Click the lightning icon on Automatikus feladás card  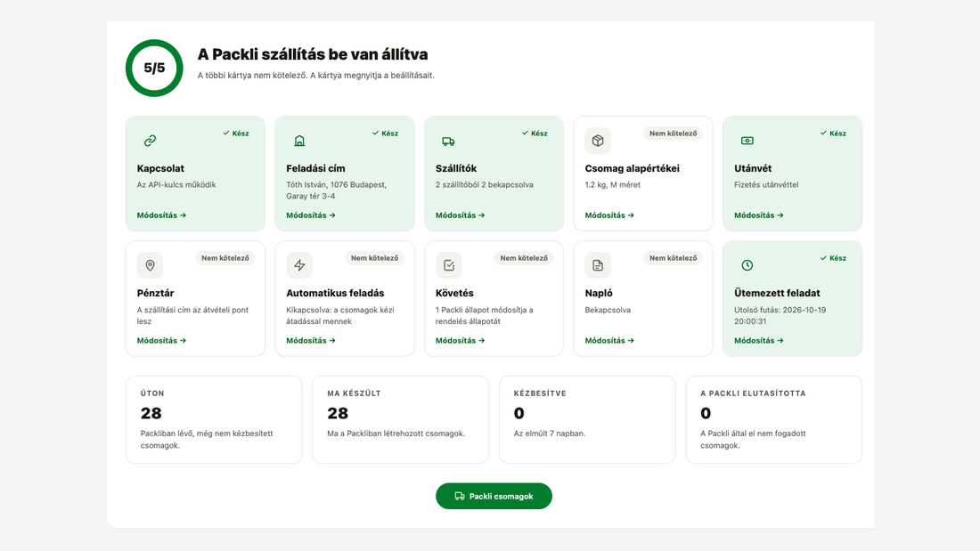point(299,265)
